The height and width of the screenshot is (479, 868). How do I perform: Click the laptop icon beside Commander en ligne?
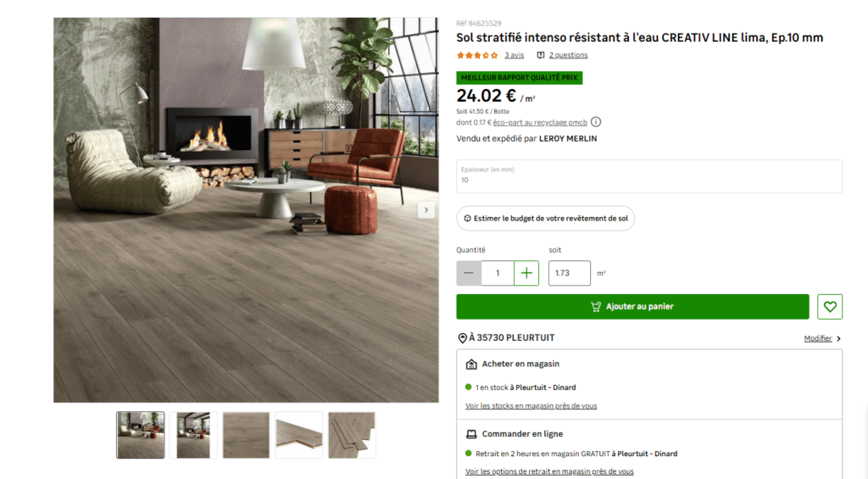click(x=471, y=433)
